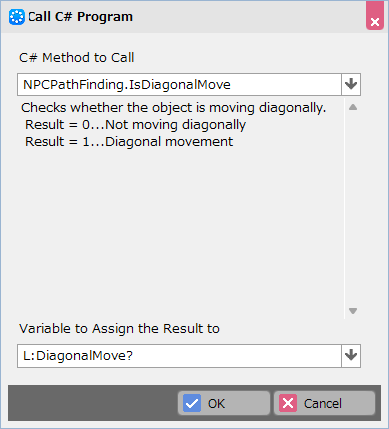This screenshot has width=389, height=429.
Task: Click the "Variable to Assign the Result to" label
Action: pyautogui.click(x=119, y=329)
